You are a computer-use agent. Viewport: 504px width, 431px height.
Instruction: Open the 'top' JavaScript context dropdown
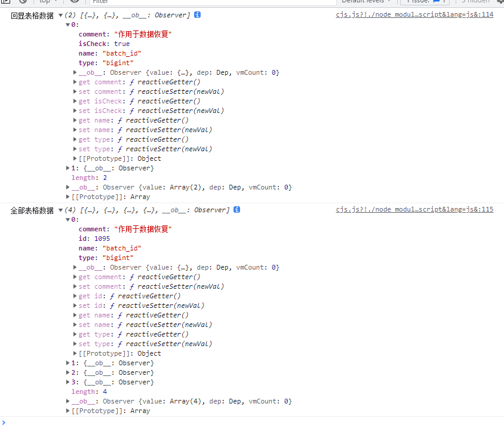click(49, 2)
